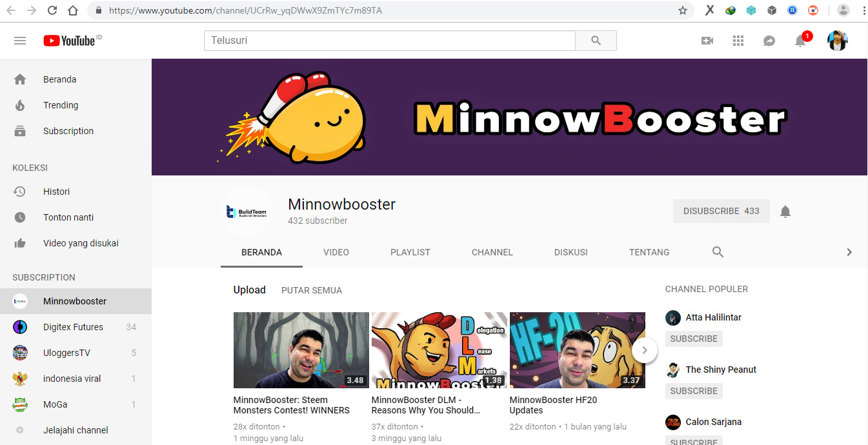This screenshot has height=445, width=868.
Task: Open UloggersTV subscription
Action: click(x=76, y=353)
